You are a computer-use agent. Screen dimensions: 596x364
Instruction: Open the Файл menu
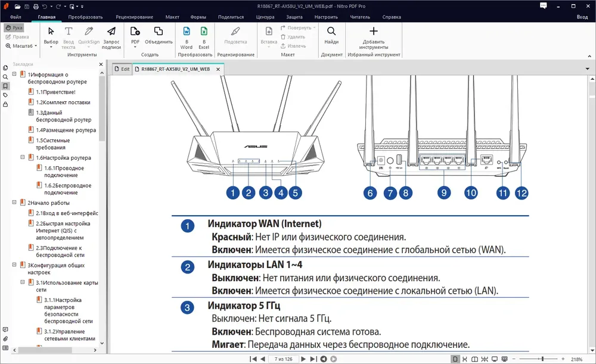point(15,17)
